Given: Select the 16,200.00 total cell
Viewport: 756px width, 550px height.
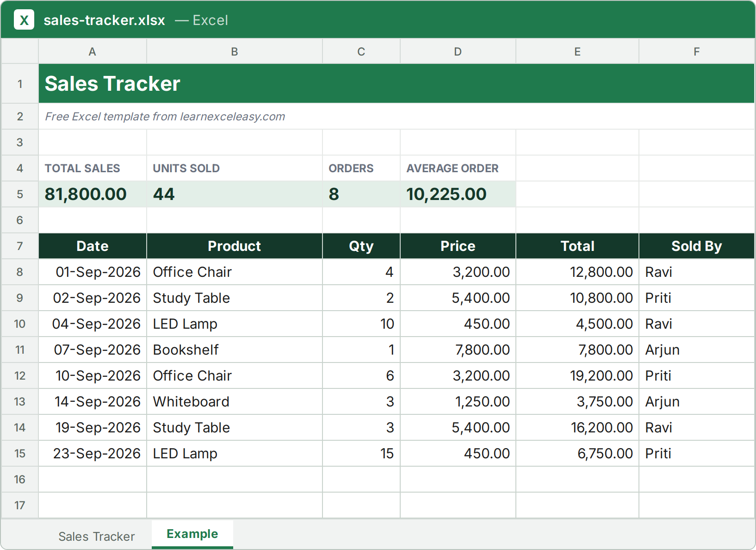Looking at the screenshot, I should (x=577, y=427).
